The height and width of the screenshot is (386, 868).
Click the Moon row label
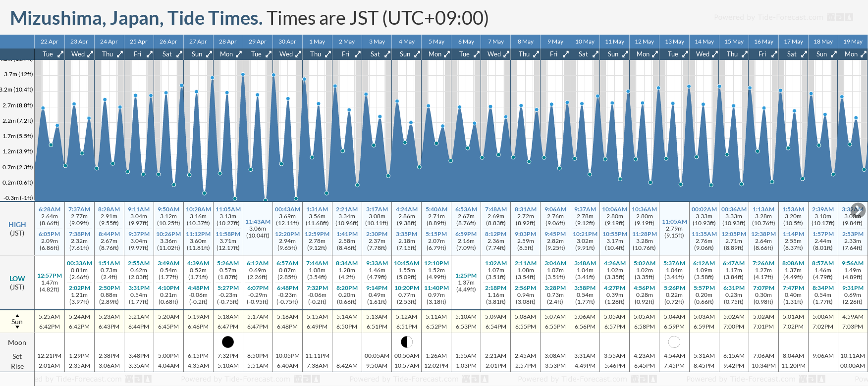point(17,342)
